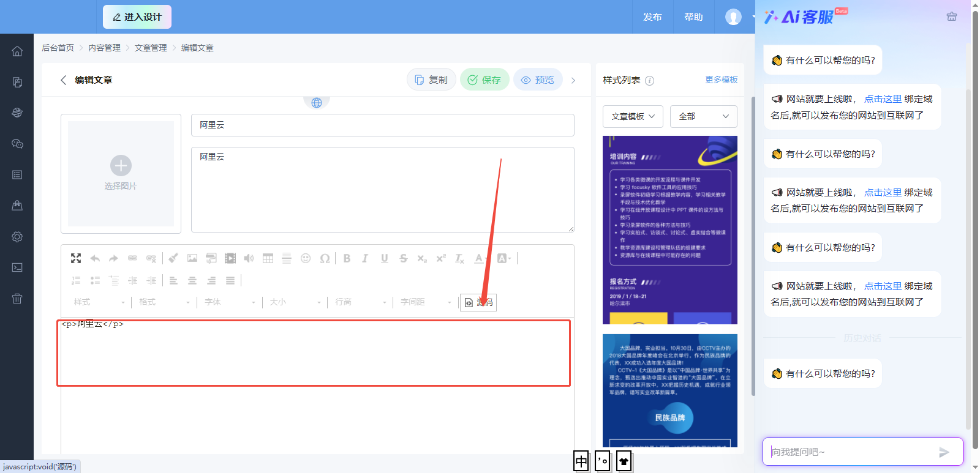Screen dimensions: 980x473
Task: Click 选择图片 to choose cover image
Action: pyautogui.click(x=121, y=174)
